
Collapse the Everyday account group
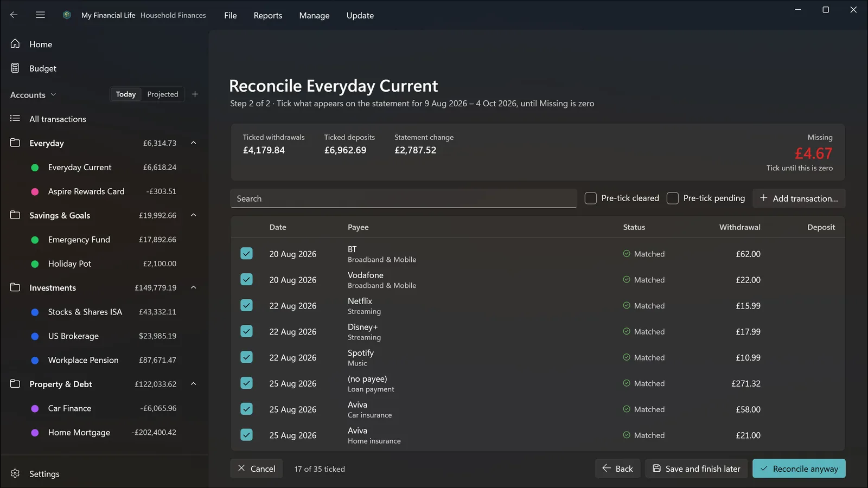tap(194, 143)
